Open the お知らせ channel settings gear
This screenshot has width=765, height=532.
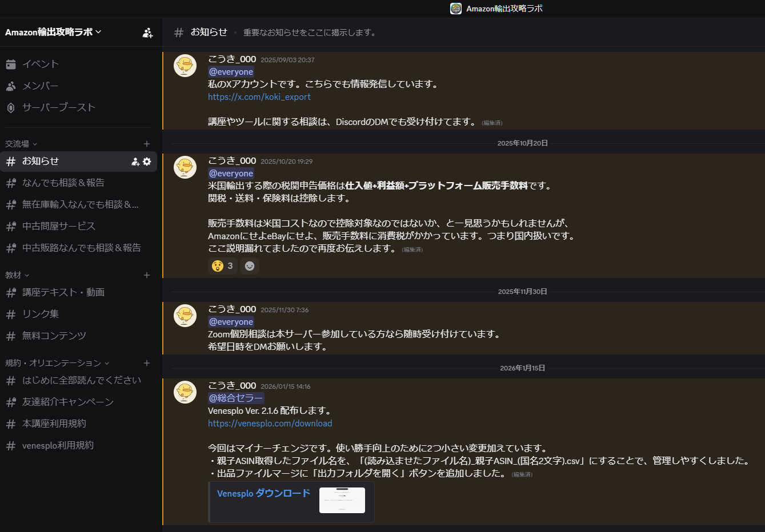pyautogui.click(x=147, y=162)
